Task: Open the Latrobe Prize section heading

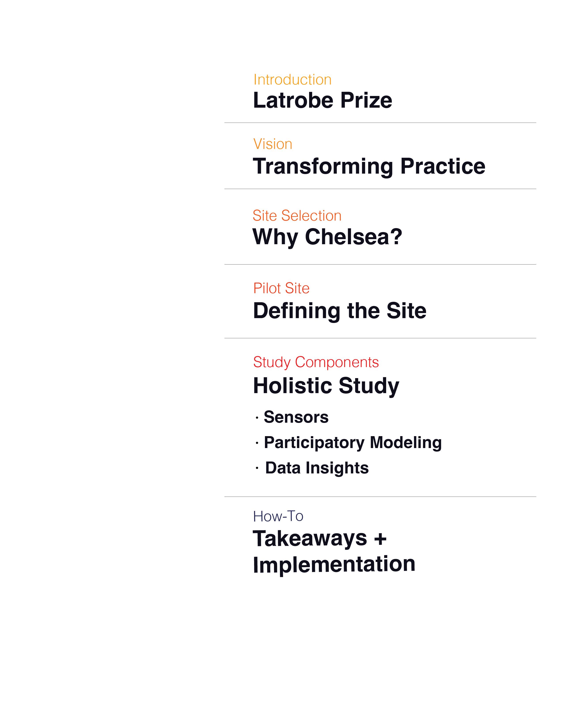Action: (322, 100)
